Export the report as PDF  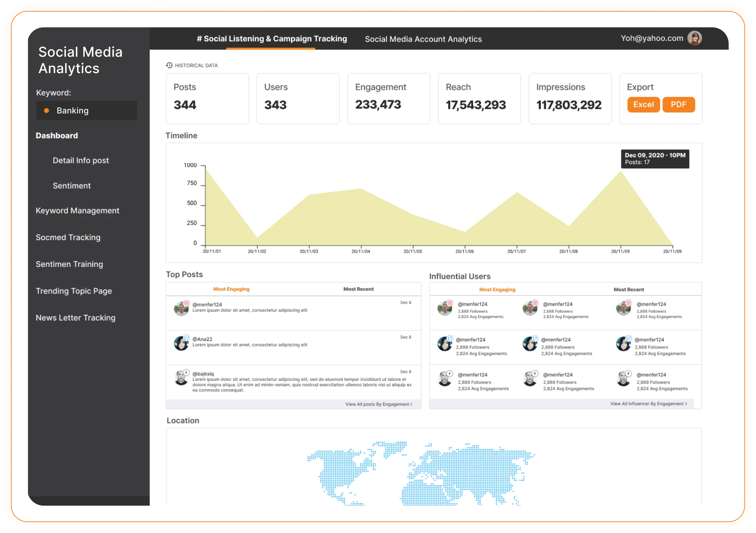[x=678, y=105]
